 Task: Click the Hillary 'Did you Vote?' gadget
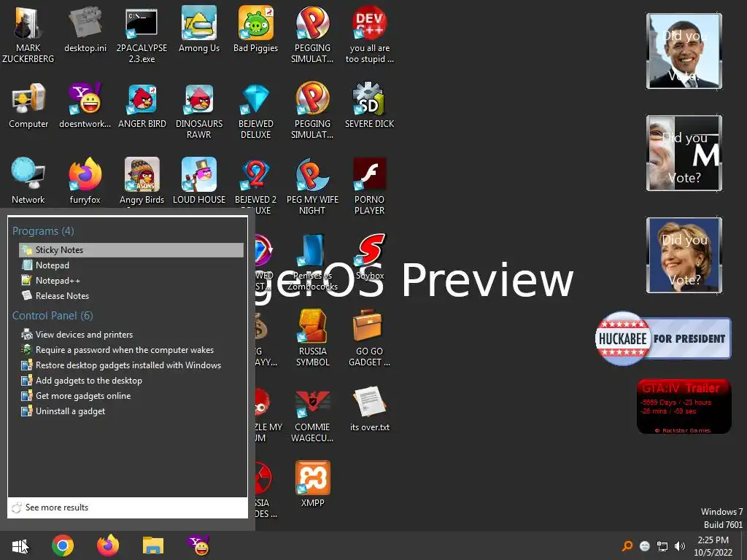[684, 255]
